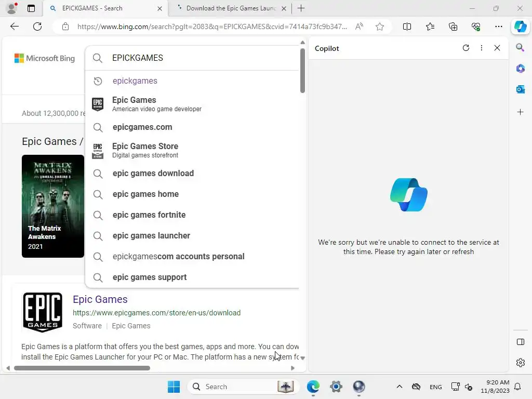Open a new browser tab

click(x=301, y=8)
